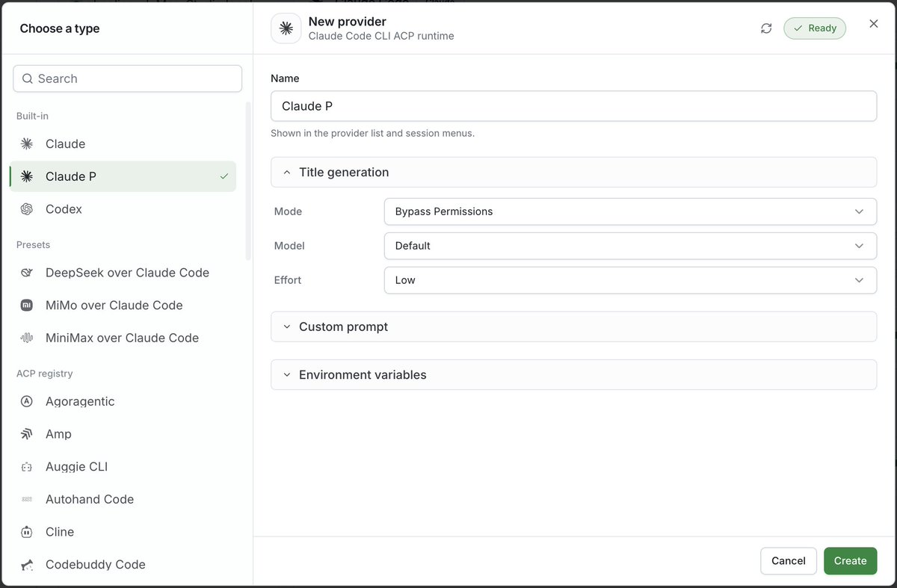Click the MiMo preset icon
Viewport: 897px width, 588px height.
click(x=27, y=306)
